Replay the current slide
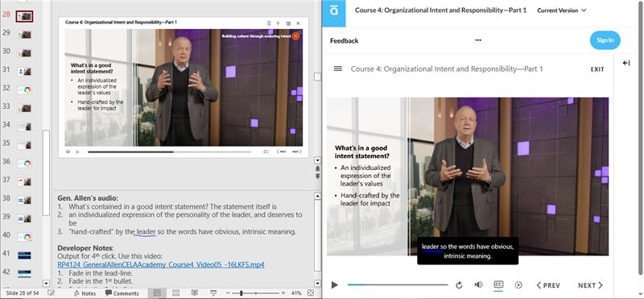 459,285
